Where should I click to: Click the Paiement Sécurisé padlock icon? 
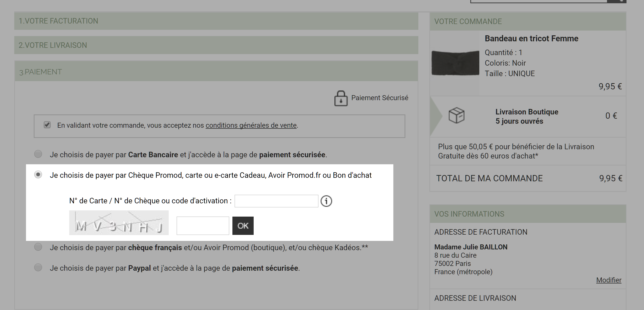tap(341, 98)
